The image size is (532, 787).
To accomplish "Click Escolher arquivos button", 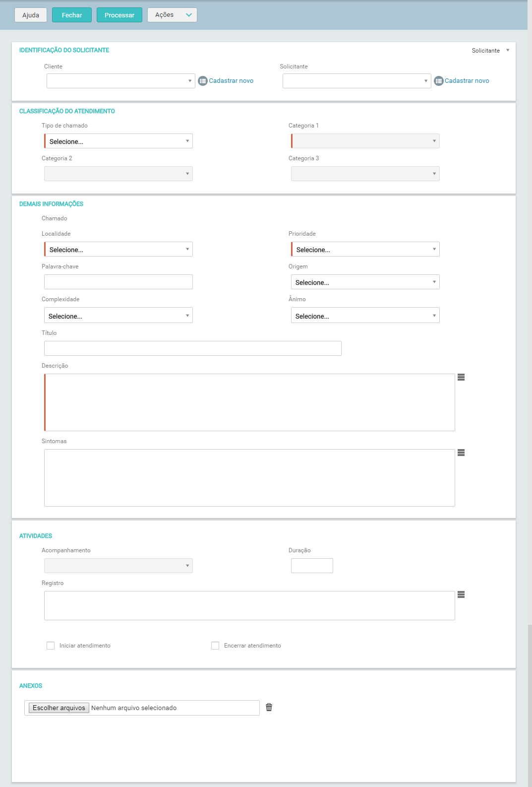I will pyautogui.click(x=59, y=708).
